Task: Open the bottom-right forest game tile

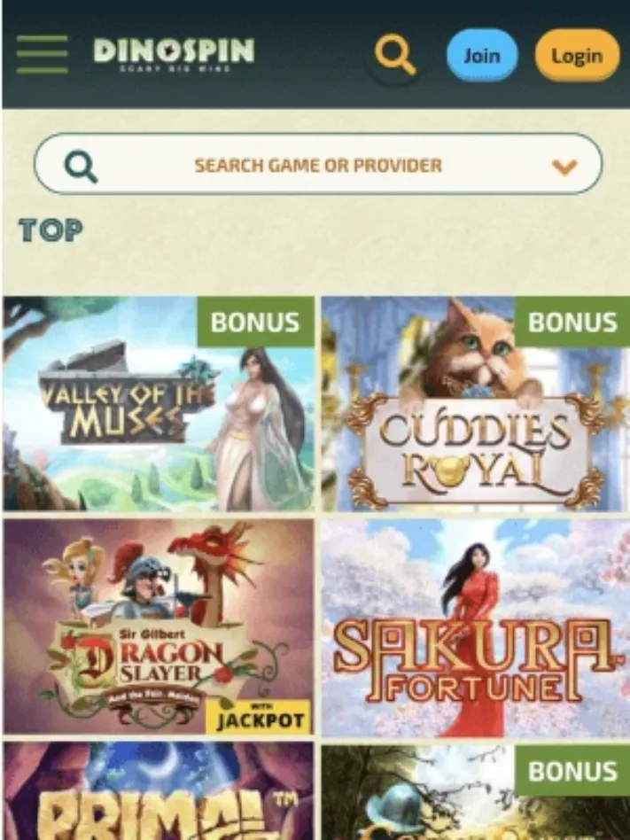Action: click(x=475, y=793)
